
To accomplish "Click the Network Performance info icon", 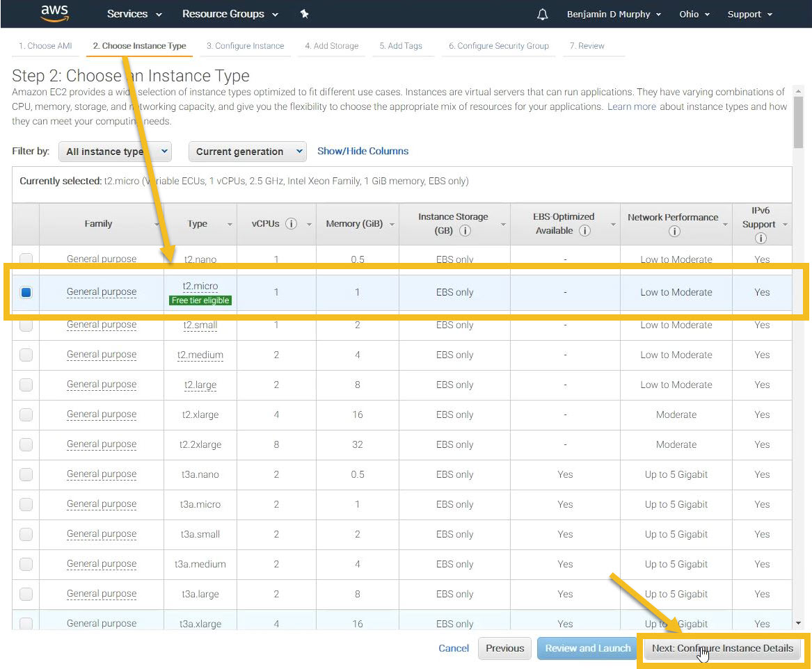I will click(x=674, y=232).
